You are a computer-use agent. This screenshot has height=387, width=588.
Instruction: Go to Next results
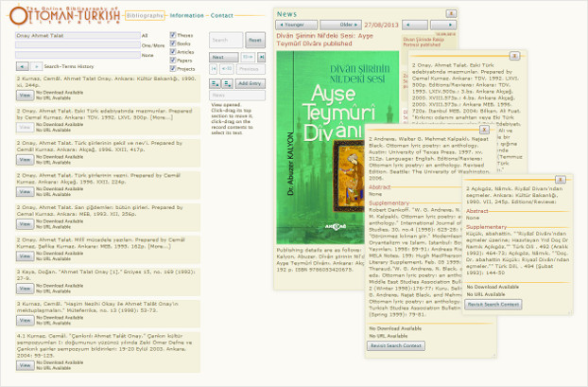pos(223,57)
